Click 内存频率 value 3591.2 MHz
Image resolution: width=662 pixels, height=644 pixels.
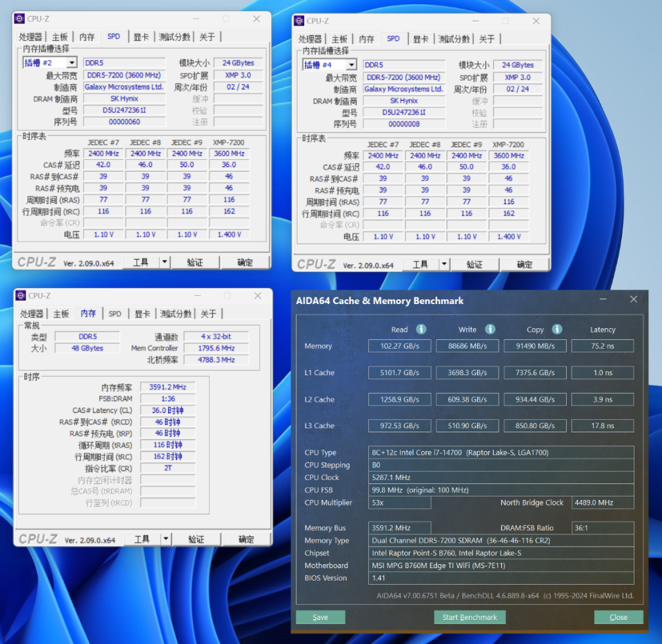click(168, 387)
